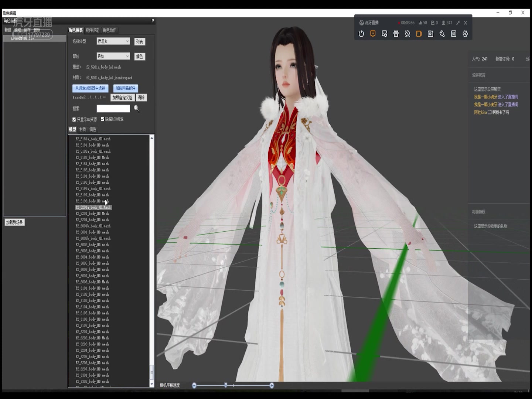Select the 材质 sub-tab
Screen dimensions: 532x399
pyautogui.click(x=82, y=129)
